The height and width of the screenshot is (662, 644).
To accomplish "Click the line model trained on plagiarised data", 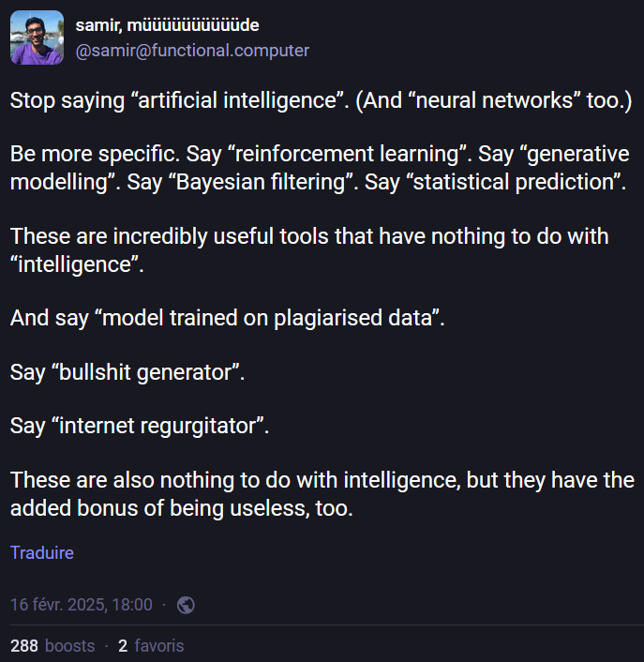I will (x=228, y=318).
